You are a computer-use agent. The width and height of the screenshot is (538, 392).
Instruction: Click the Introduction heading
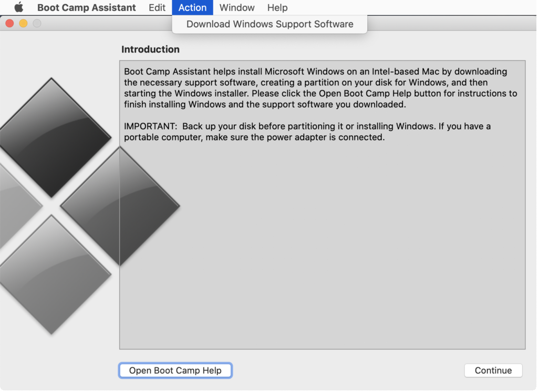point(150,49)
